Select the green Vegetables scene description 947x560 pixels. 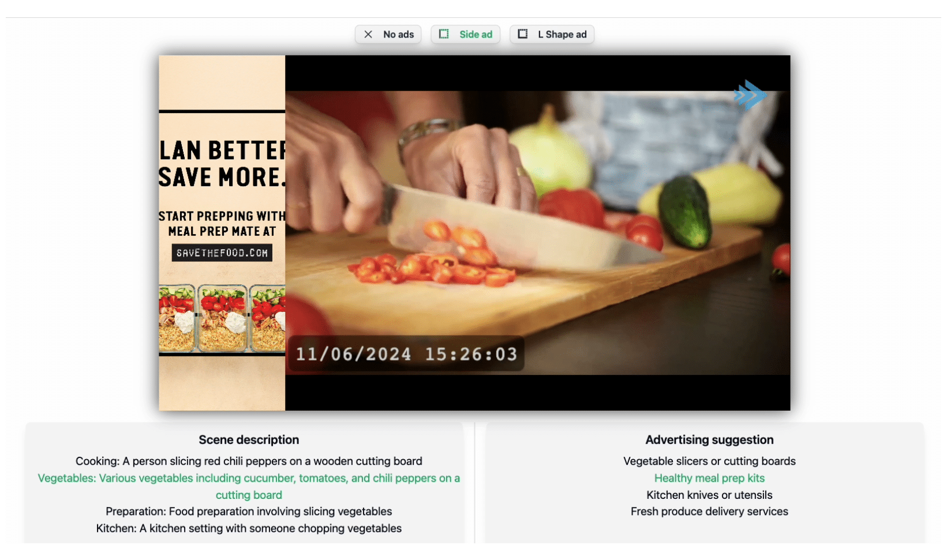(249, 487)
